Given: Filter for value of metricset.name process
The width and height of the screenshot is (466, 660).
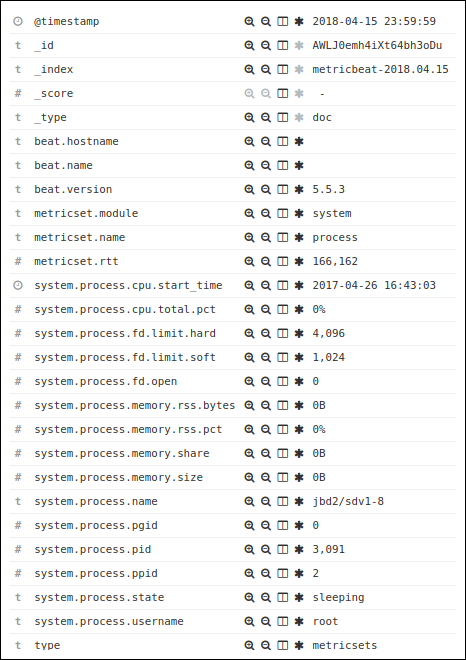Looking at the screenshot, I should tap(249, 237).
